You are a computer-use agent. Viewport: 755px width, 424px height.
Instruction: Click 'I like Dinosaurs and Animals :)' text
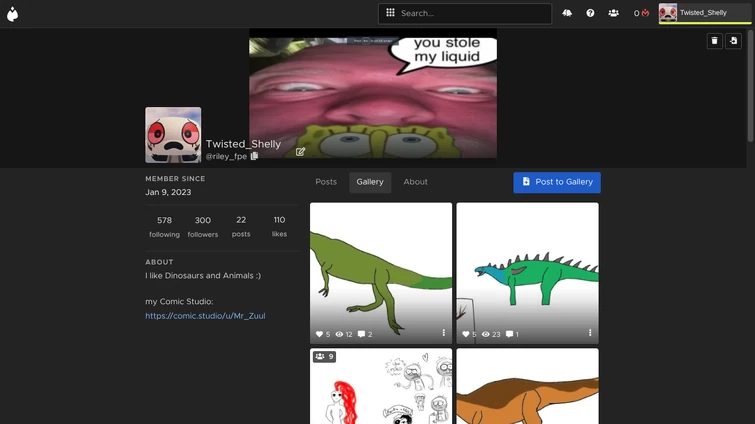click(x=203, y=276)
